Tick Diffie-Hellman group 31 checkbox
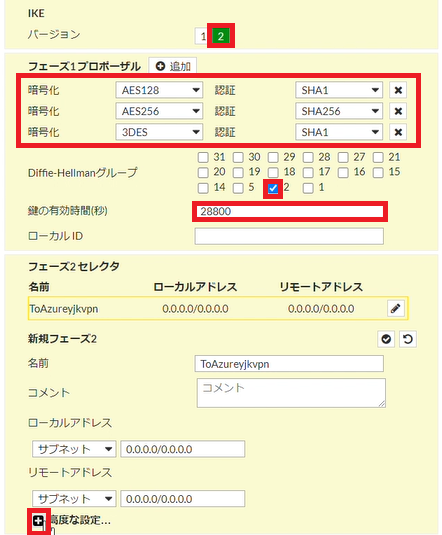The image size is (442, 535). (203, 157)
